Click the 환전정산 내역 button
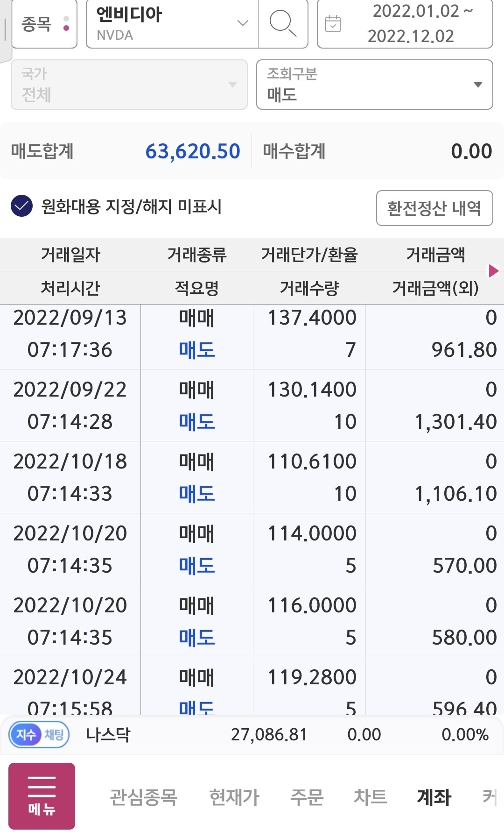This screenshot has height=838, width=504. 434,208
